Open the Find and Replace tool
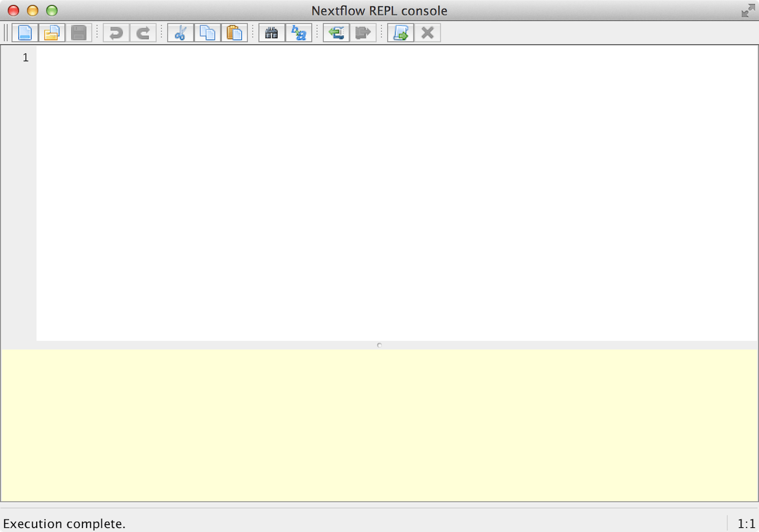Image resolution: width=759 pixels, height=532 pixels. click(299, 33)
